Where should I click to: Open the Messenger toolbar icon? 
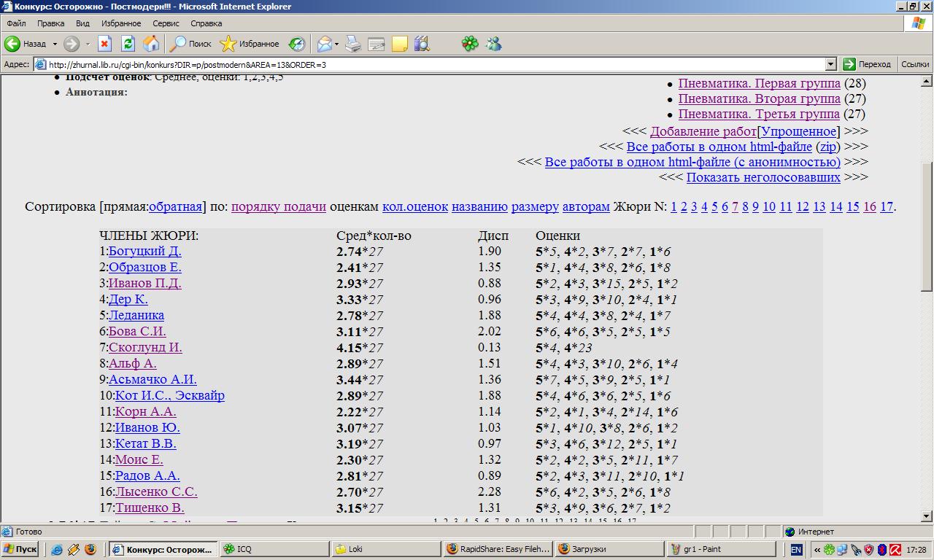coord(494,44)
